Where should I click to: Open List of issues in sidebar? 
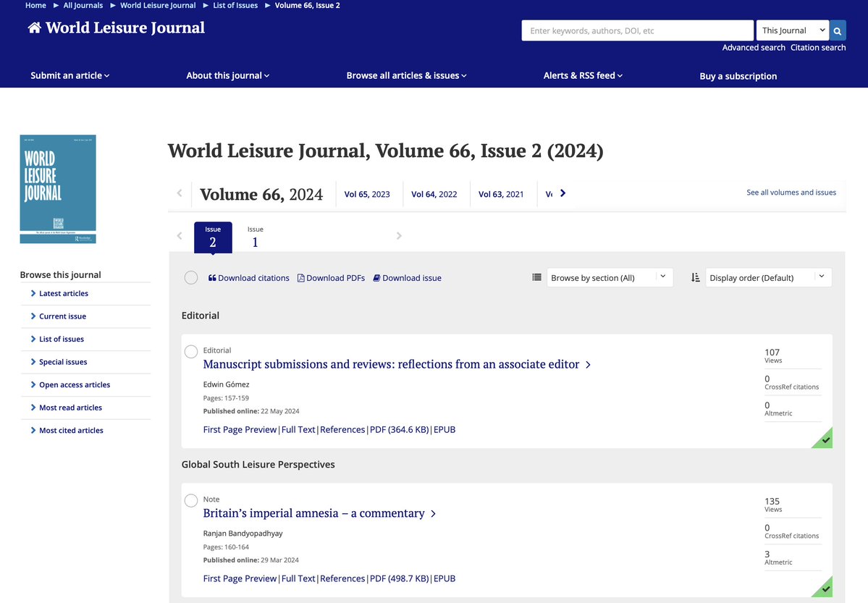click(61, 339)
